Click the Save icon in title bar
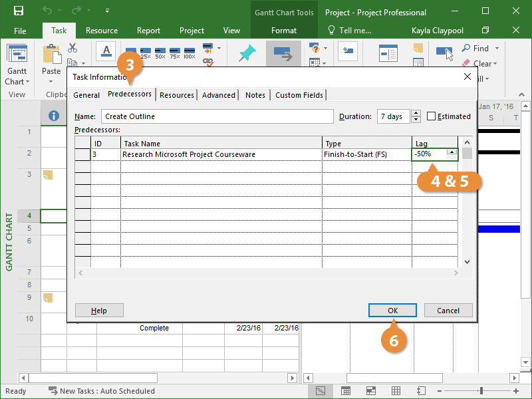This screenshot has height=399, width=532. click(18, 11)
